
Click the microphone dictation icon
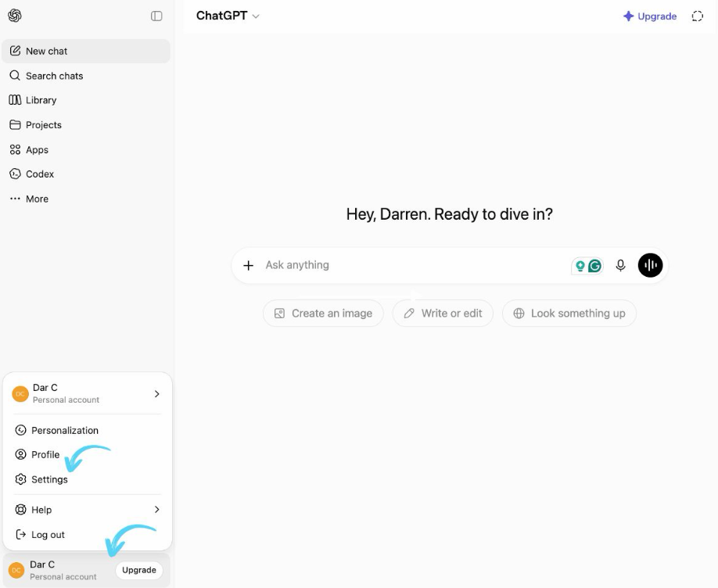pyautogui.click(x=620, y=265)
